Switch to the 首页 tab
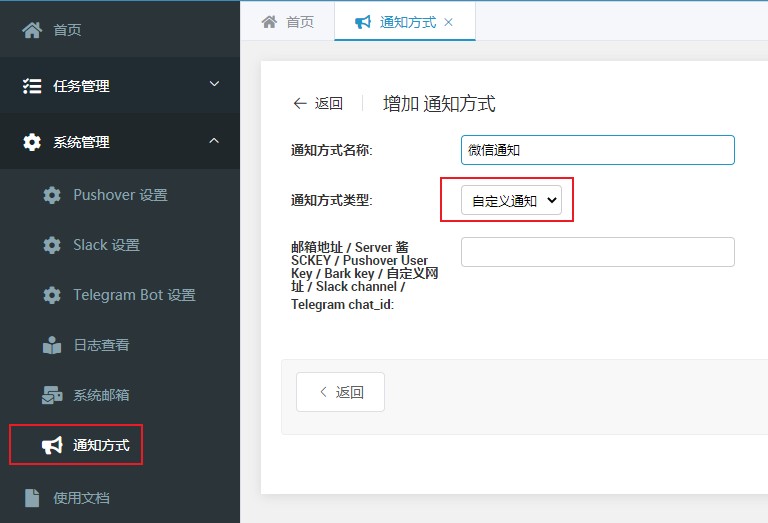The image size is (768, 523). click(288, 22)
